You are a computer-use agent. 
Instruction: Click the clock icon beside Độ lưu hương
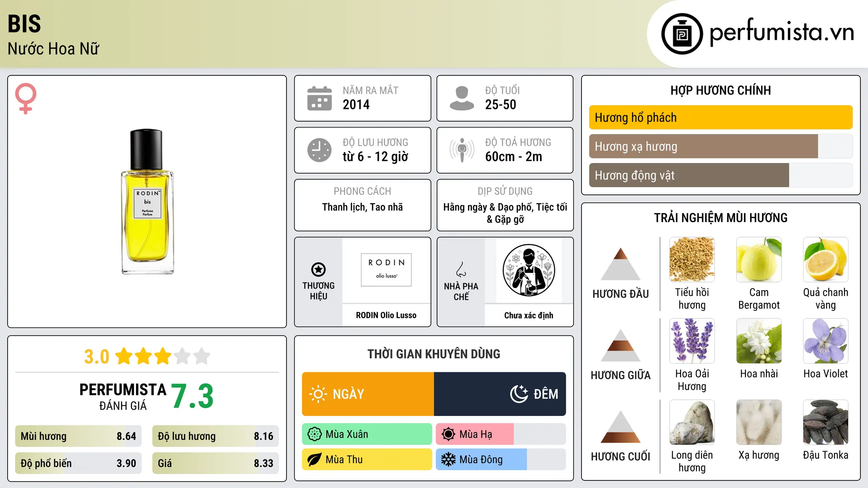(320, 150)
